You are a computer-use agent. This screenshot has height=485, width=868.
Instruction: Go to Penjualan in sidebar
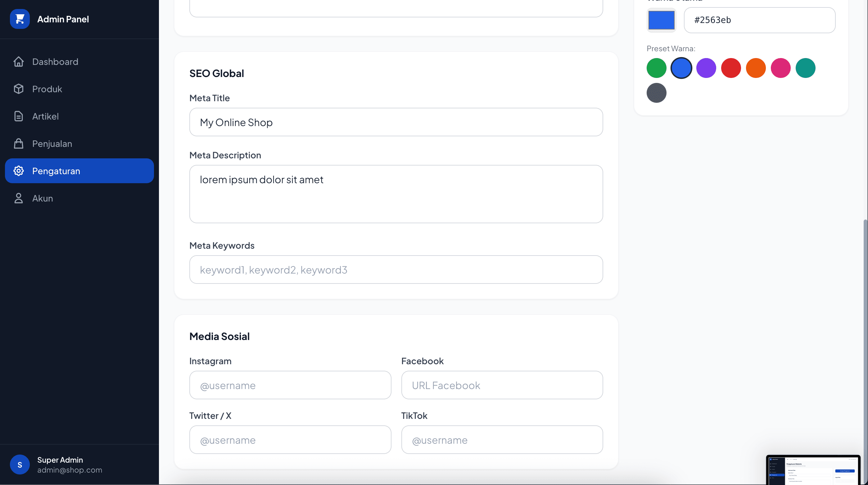[52, 143]
